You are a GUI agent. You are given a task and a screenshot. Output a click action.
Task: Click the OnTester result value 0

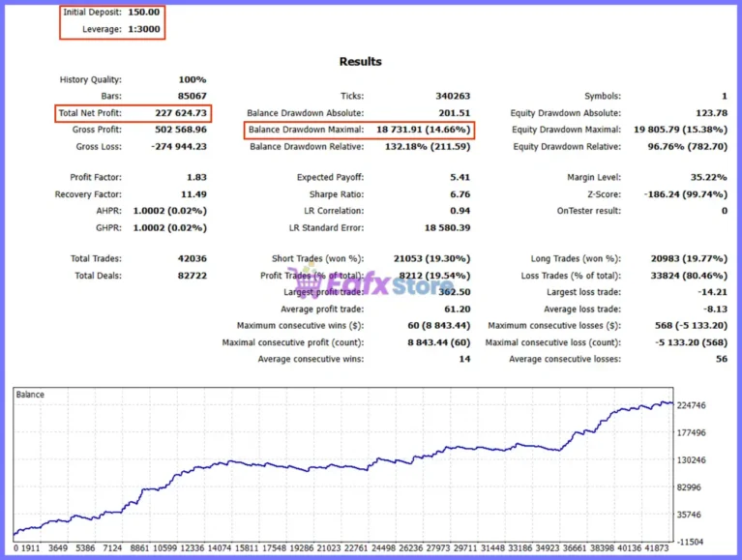tap(725, 211)
